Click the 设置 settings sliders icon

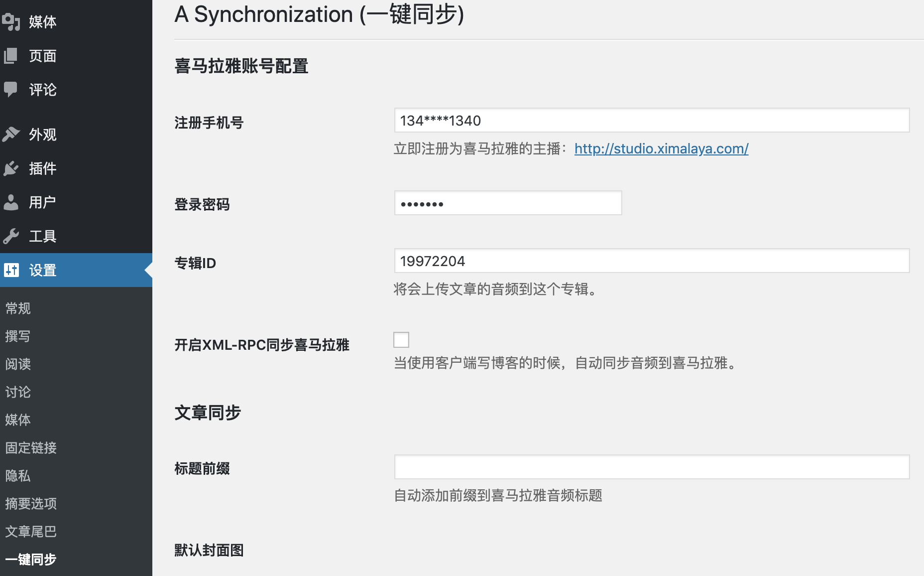point(11,270)
